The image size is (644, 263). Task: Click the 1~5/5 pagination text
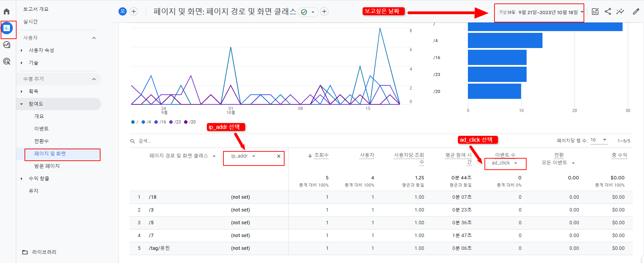coord(624,141)
